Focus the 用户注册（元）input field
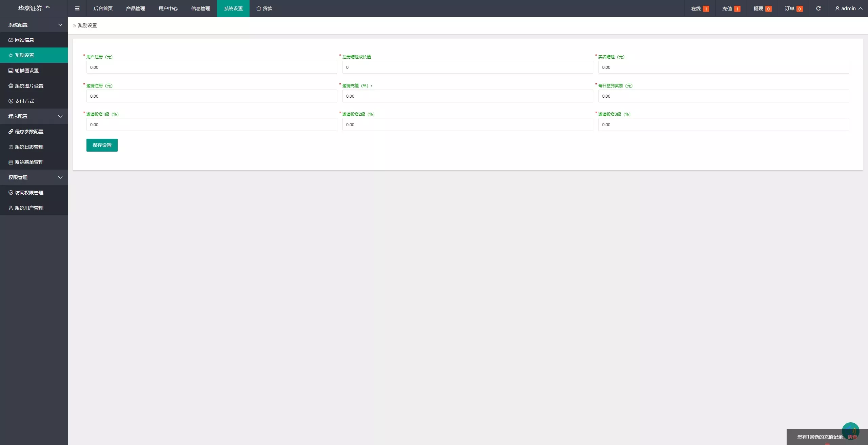Screen dimensions: 868x445 [212, 67]
